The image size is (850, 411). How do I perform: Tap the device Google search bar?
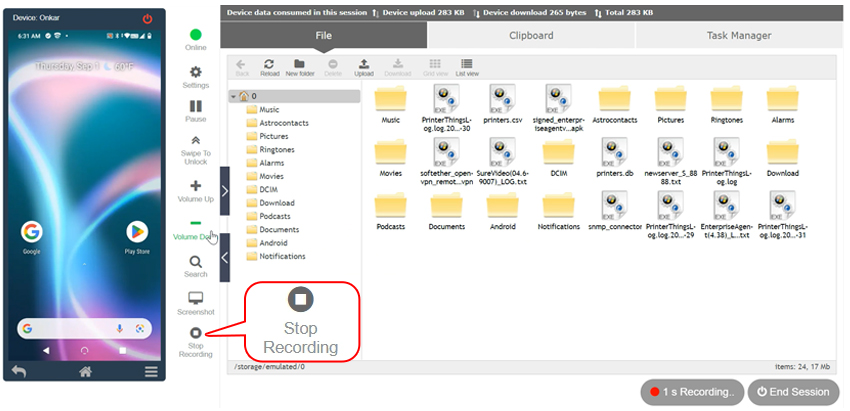click(85, 329)
